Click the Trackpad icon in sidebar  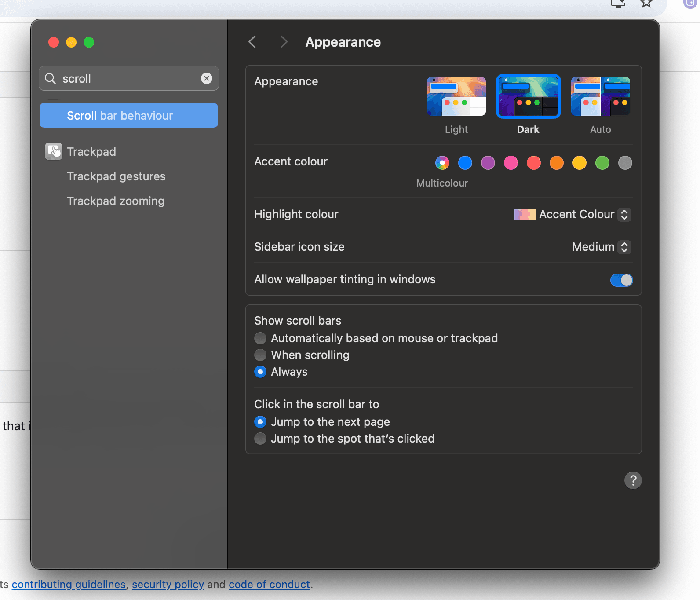click(x=54, y=152)
